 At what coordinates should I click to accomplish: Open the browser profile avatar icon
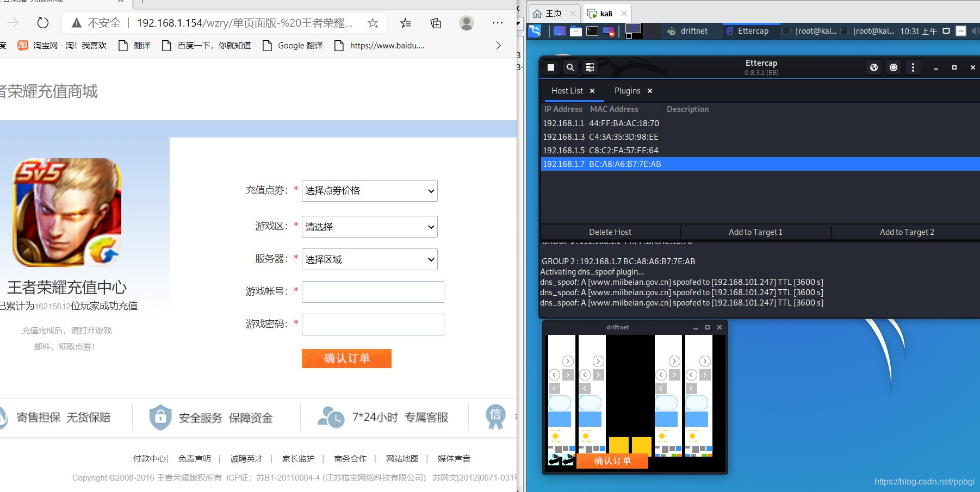click(466, 23)
